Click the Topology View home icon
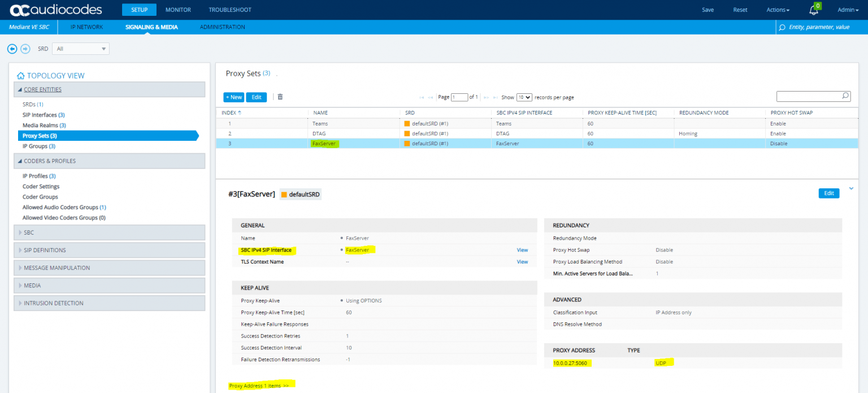Screen dimensions: 868x393 (x=21, y=76)
